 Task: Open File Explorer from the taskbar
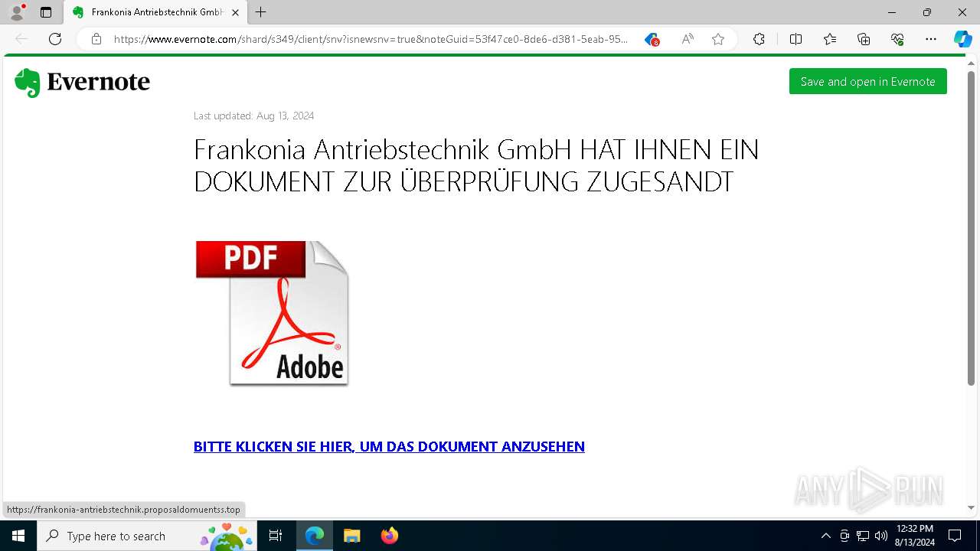pos(351,536)
